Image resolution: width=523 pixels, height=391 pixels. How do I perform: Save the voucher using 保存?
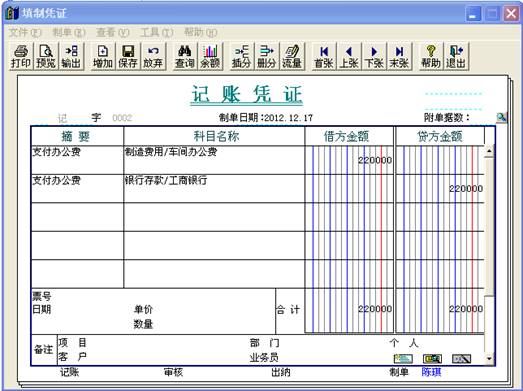(x=128, y=56)
